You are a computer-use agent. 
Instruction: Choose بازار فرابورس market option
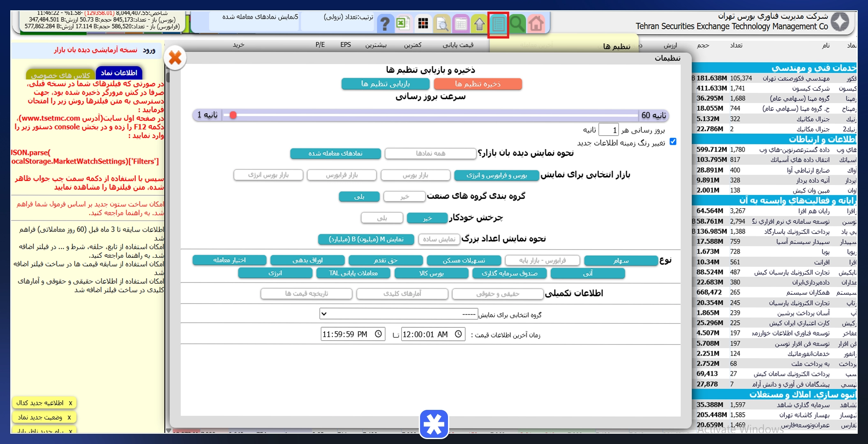pyautogui.click(x=342, y=175)
